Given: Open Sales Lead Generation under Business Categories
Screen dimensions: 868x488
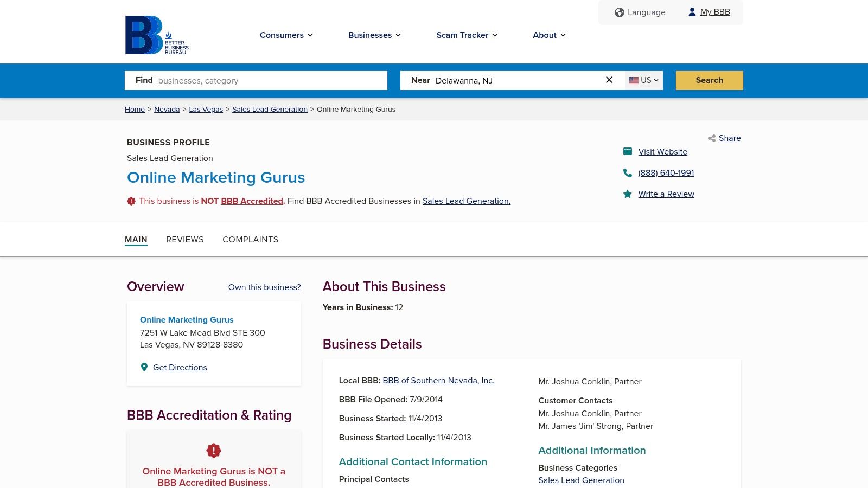Looking at the screenshot, I should (x=581, y=480).
